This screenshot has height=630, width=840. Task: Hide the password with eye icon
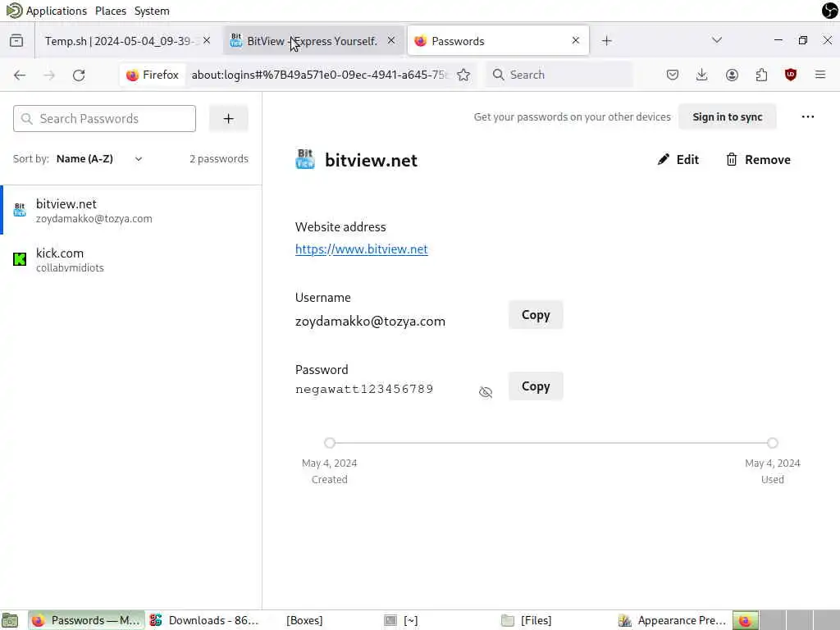pos(486,392)
